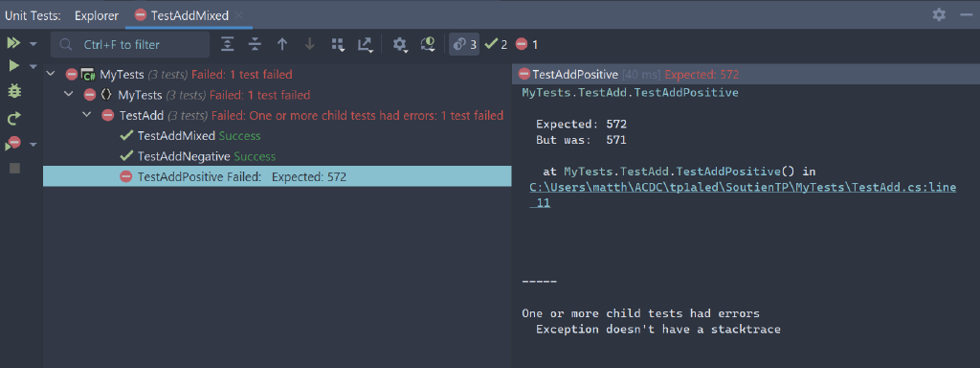Collapse all tree nodes icon

(x=255, y=44)
